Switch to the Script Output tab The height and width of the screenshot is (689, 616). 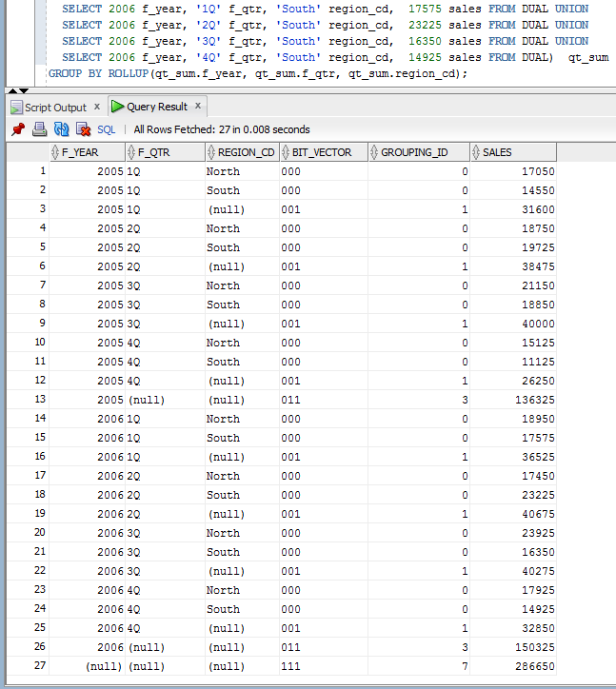pyautogui.click(x=55, y=108)
